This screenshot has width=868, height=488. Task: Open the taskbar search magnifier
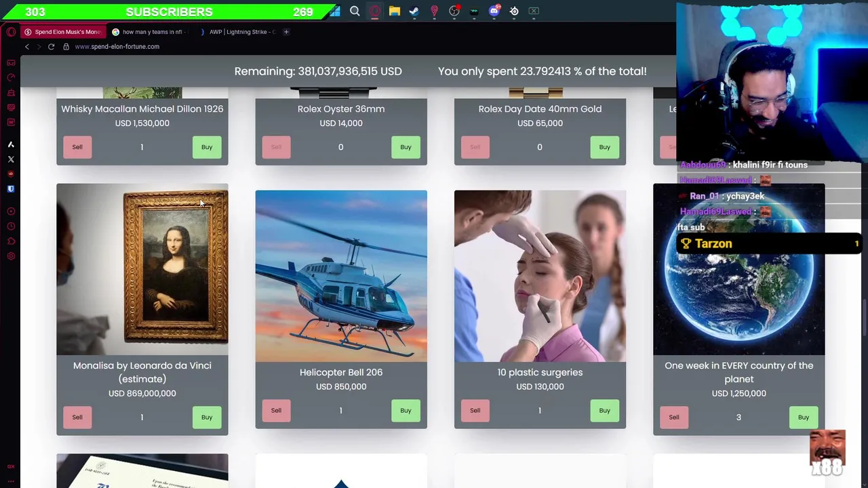tap(355, 11)
